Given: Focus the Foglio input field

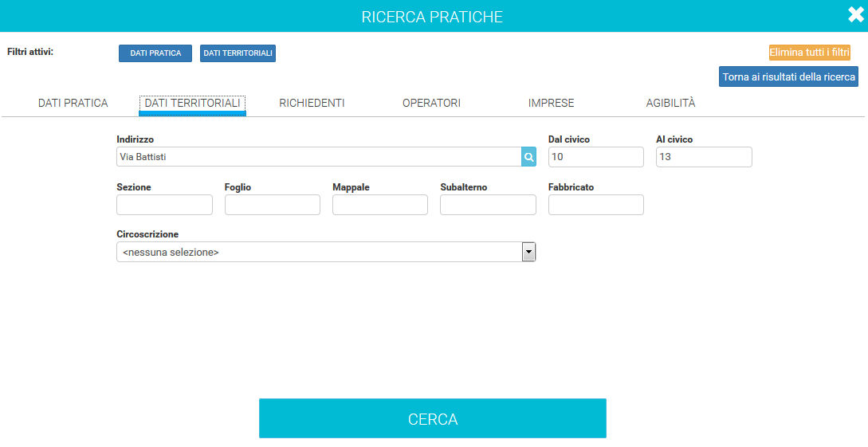Looking at the screenshot, I should 272,205.
